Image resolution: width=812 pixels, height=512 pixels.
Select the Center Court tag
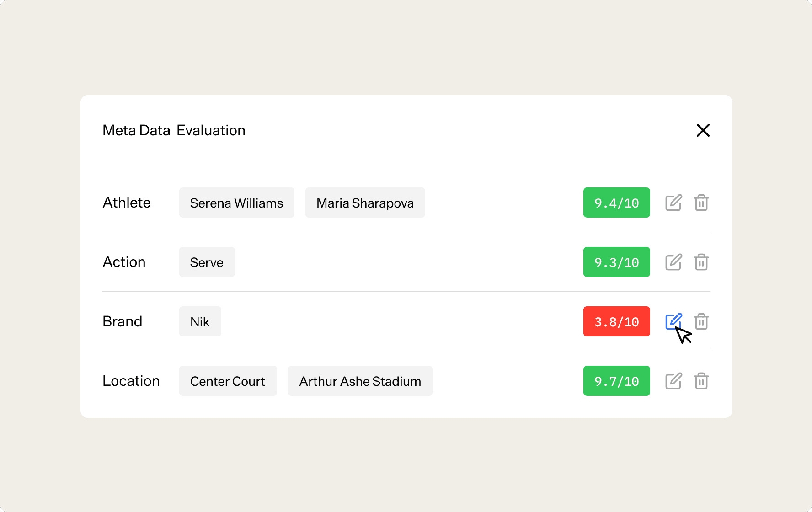point(228,381)
